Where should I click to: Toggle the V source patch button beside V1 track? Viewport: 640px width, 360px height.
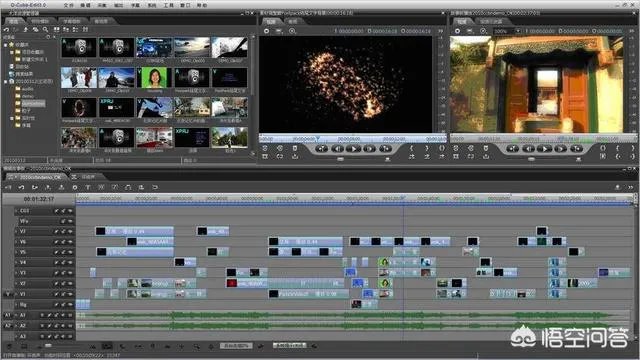(x=7, y=294)
